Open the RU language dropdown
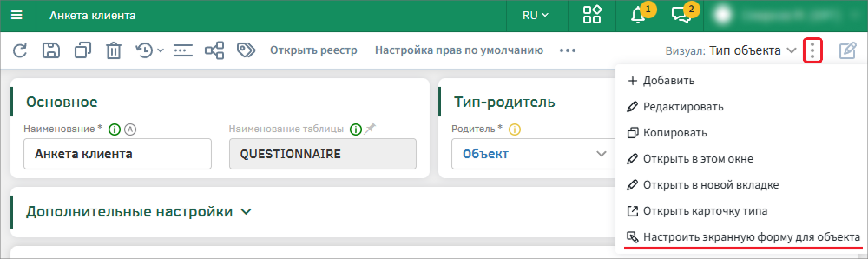This screenshot has width=868, height=259. (x=536, y=16)
